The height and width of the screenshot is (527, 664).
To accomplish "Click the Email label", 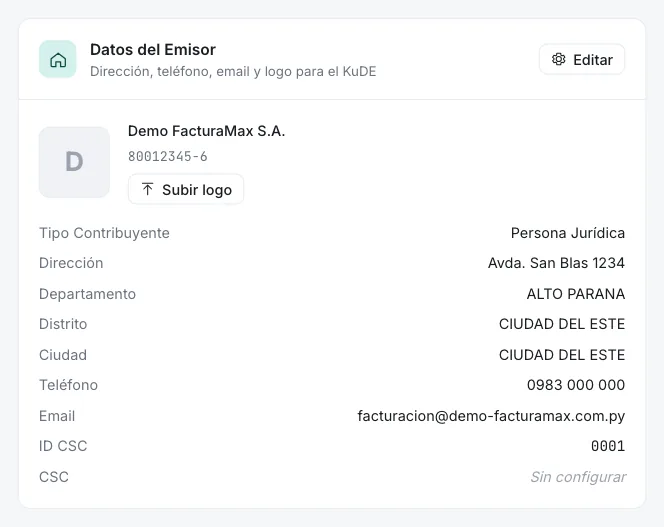I will tap(57, 416).
